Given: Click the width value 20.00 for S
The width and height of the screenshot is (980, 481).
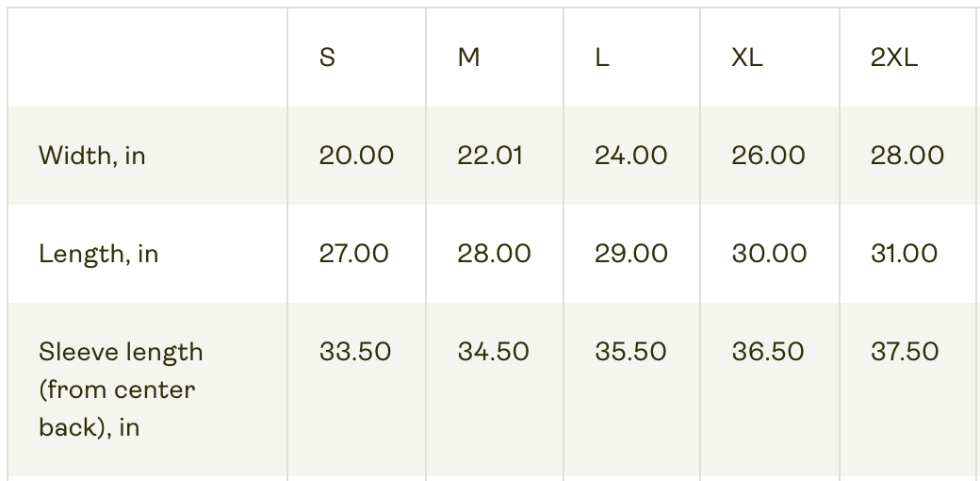Looking at the screenshot, I should click(356, 156).
